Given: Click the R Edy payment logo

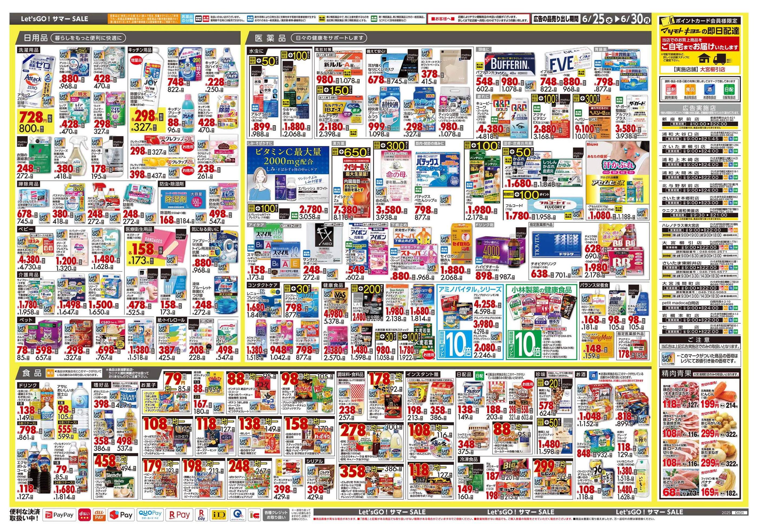Looking at the screenshot, I should [201, 514].
